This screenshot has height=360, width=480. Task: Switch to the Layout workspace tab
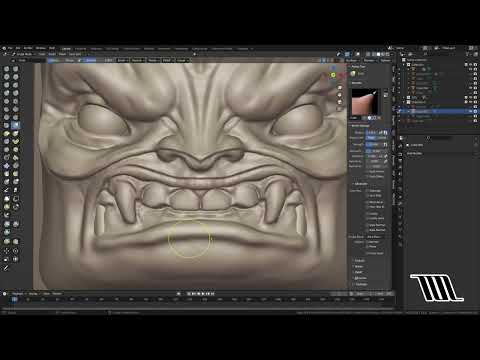(66, 49)
